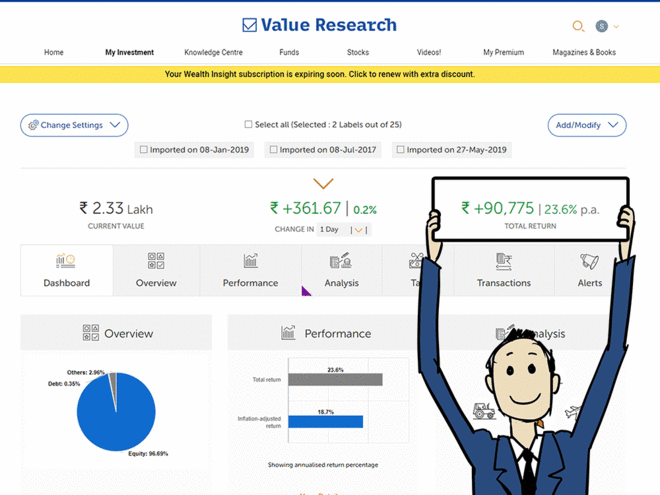This screenshot has height=495, width=660.
Task: Open the 1 Day change period dropdown
Action: 343,230
